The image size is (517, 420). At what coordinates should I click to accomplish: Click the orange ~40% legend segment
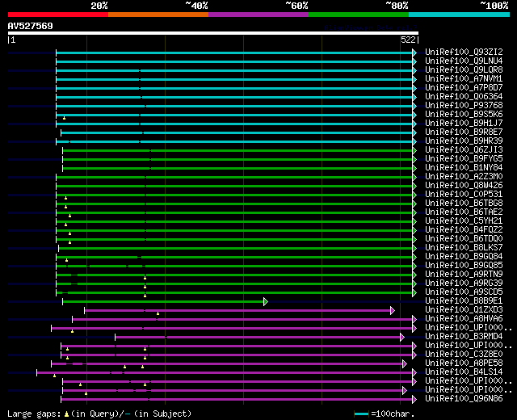[x=158, y=15]
